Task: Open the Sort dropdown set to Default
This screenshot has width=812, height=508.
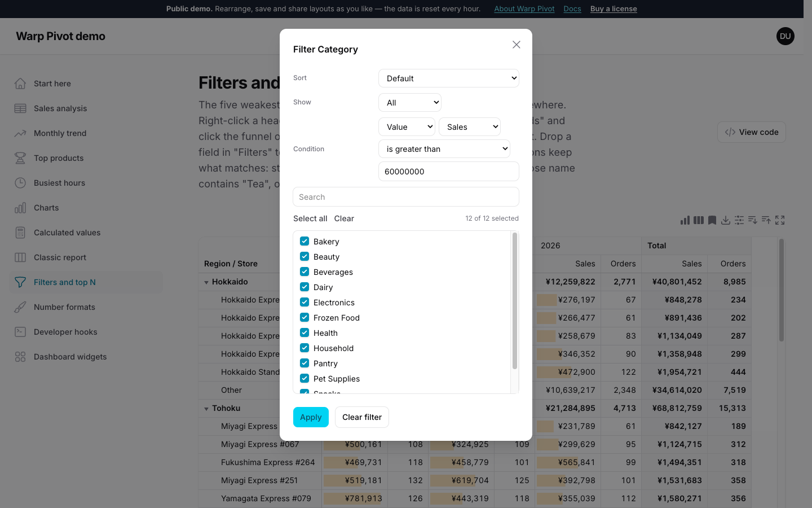Action: [449, 78]
